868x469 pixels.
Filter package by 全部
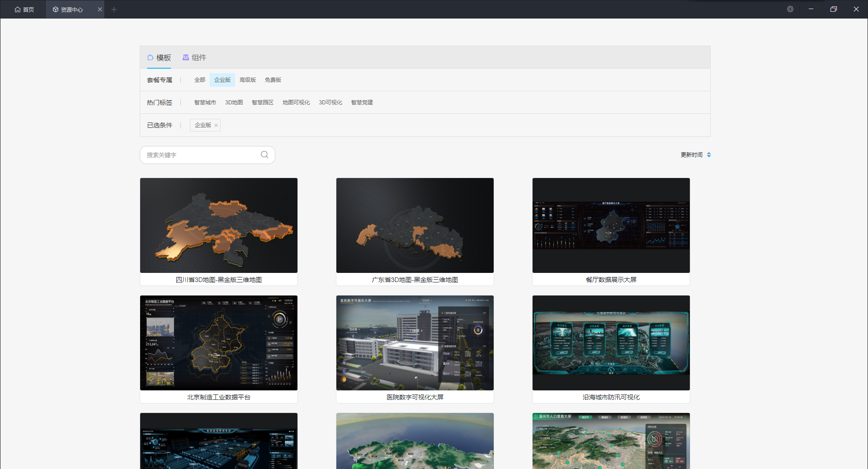(200, 80)
